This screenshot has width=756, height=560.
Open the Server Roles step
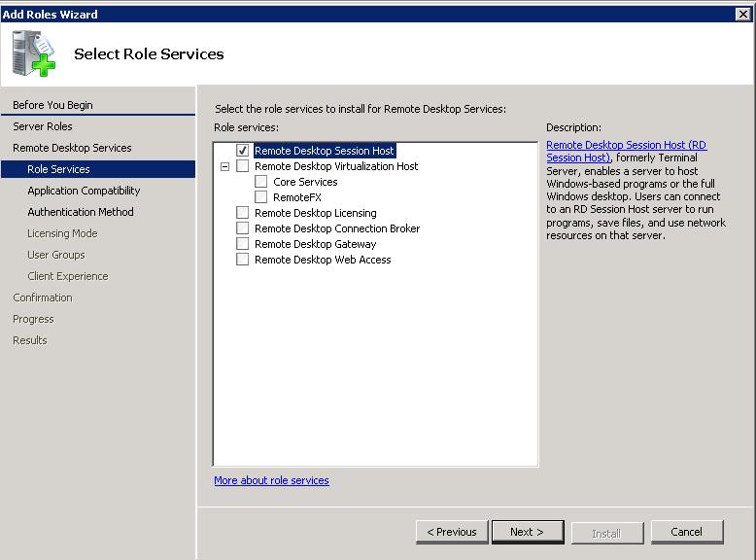pyautogui.click(x=43, y=126)
